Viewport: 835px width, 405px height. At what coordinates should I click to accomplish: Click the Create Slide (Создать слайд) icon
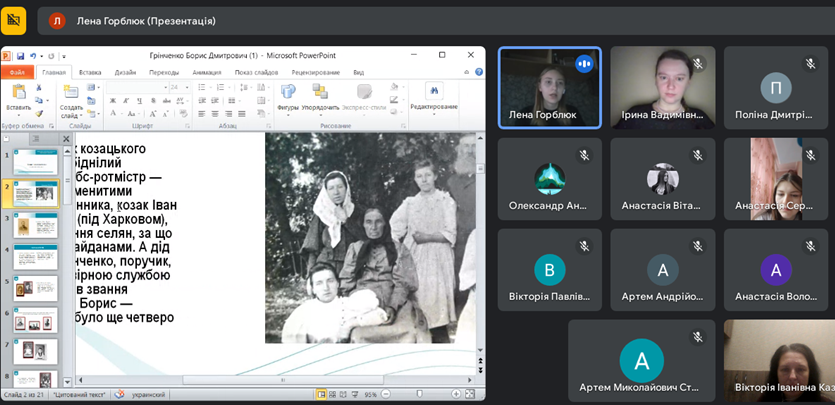tap(71, 93)
